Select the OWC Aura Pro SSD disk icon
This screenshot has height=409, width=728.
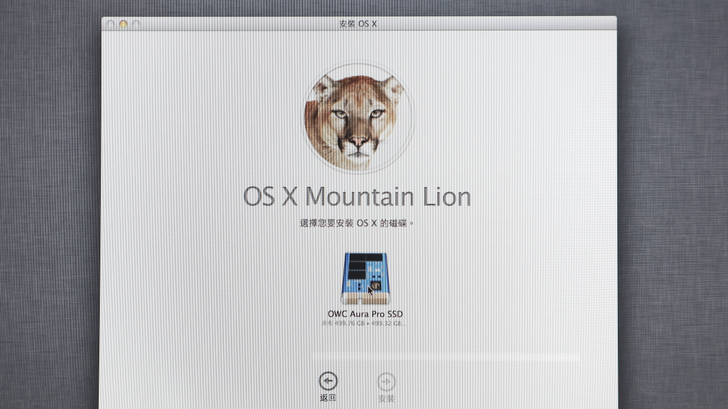pyautogui.click(x=365, y=278)
